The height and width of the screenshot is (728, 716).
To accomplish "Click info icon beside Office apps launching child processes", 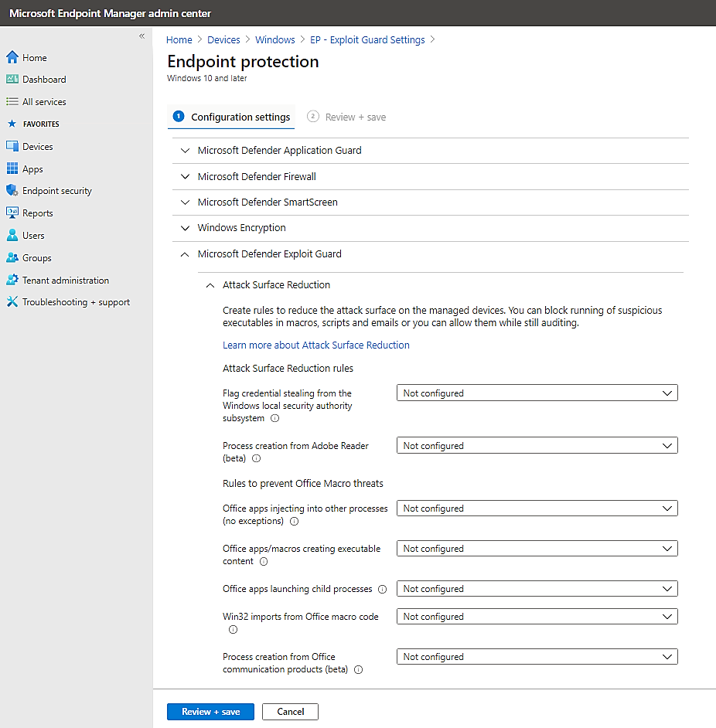I will pyautogui.click(x=382, y=589).
